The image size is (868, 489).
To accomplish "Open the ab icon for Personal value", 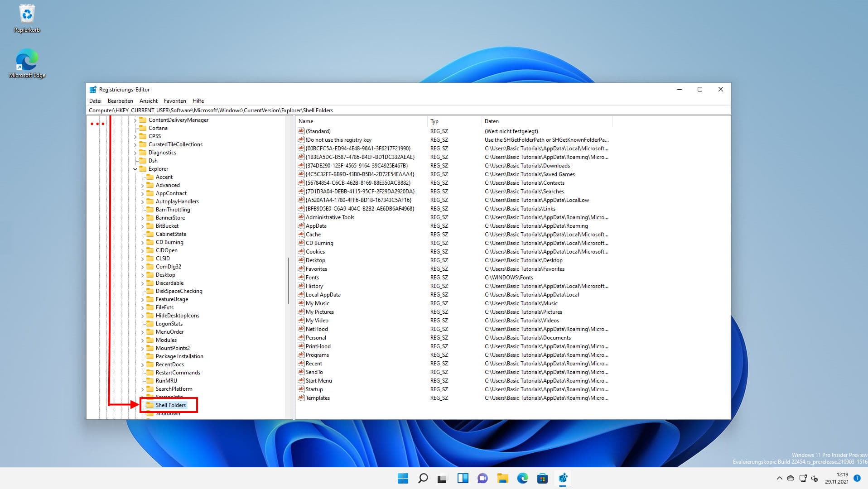I will pyautogui.click(x=301, y=338).
